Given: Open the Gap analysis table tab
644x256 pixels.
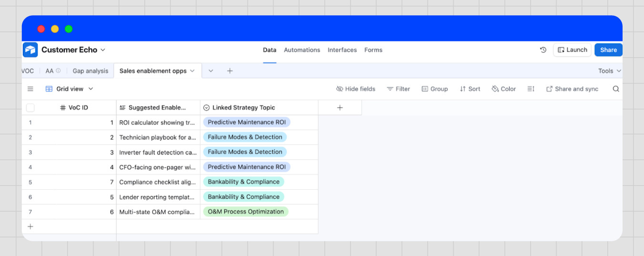Looking at the screenshot, I should point(91,71).
